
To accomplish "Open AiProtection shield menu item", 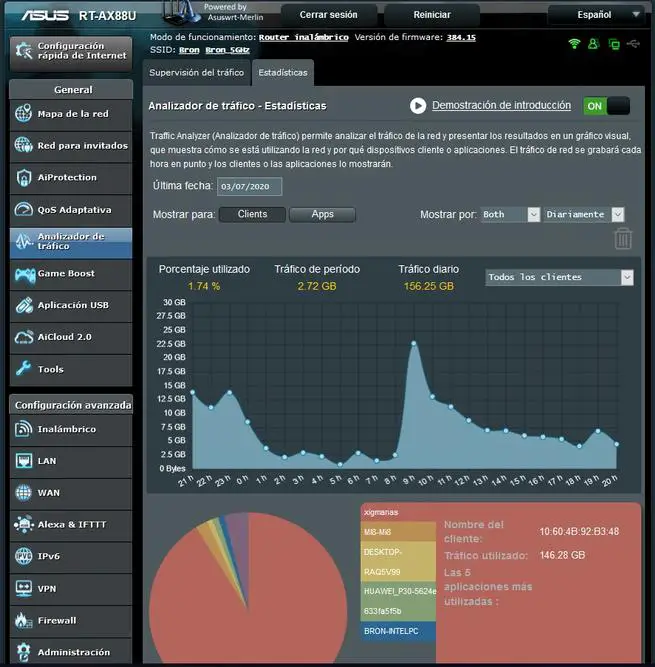I will click(x=71, y=178).
